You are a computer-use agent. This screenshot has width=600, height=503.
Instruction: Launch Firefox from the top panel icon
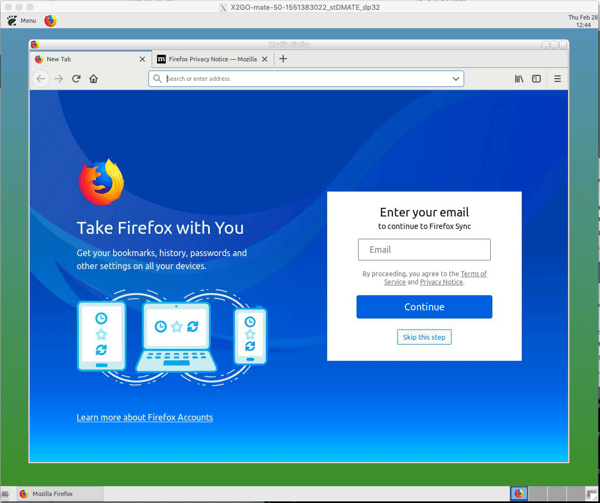pos(50,20)
